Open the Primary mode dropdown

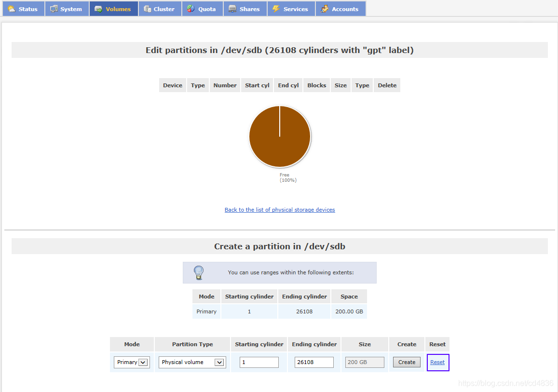pyautogui.click(x=132, y=362)
